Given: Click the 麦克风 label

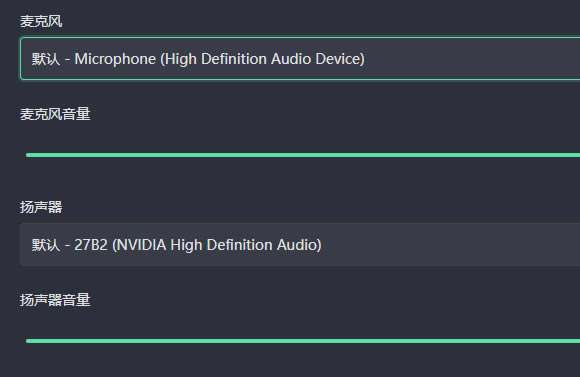Looking at the screenshot, I should click(41, 21).
